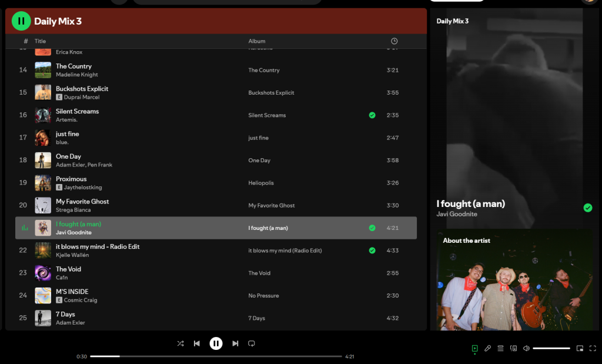Sort tracks by the duration clock icon
The image size is (602, 364).
[394, 41]
